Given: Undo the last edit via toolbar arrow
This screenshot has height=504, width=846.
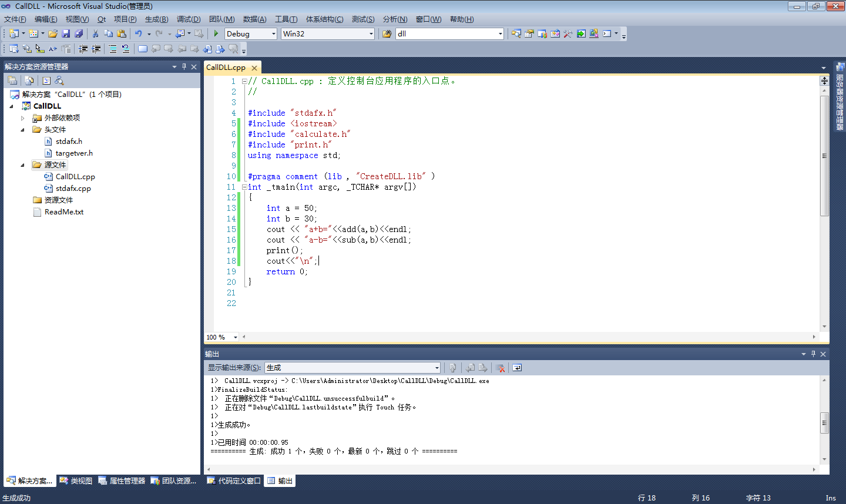Looking at the screenshot, I should coord(139,33).
